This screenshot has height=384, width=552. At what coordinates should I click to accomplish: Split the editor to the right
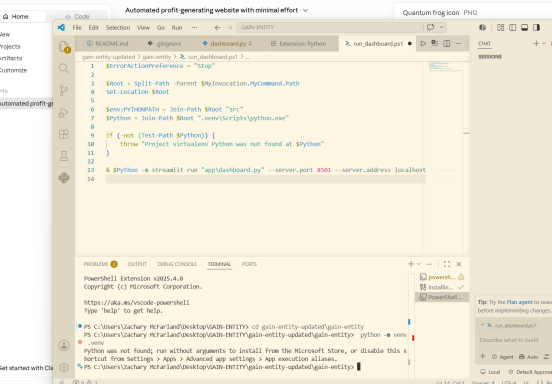pos(446,43)
